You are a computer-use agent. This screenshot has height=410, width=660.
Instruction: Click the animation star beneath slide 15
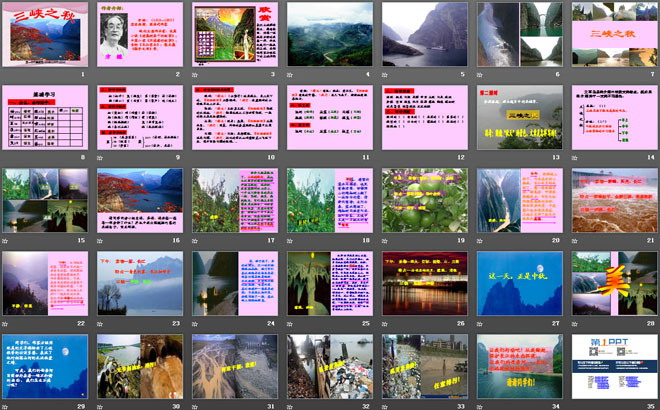point(5,241)
